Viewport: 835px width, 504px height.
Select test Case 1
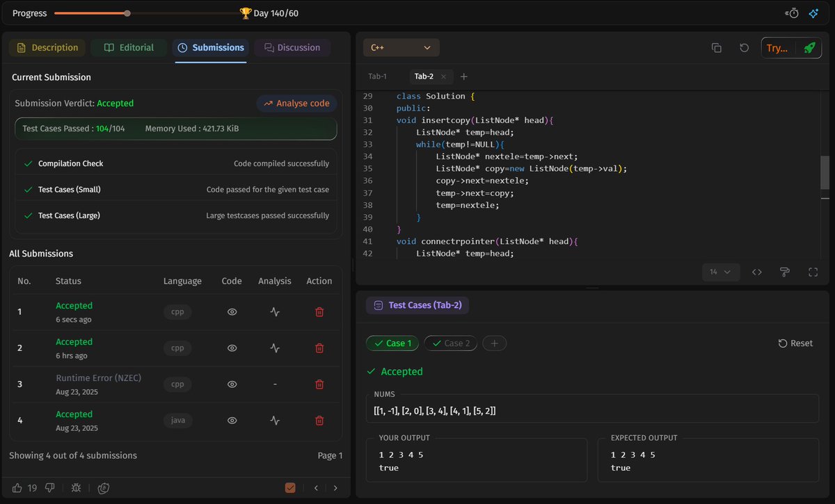(x=392, y=343)
